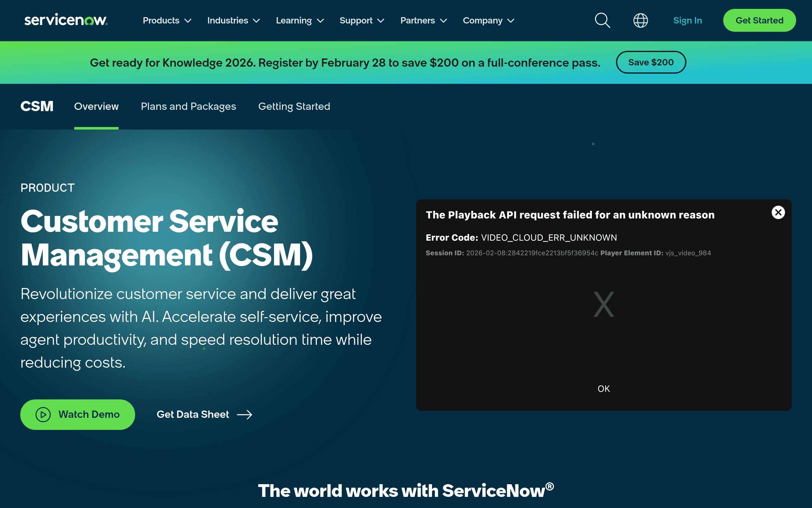Click the play icon in Watch Demo
This screenshot has height=508, width=812.
click(43, 415)
